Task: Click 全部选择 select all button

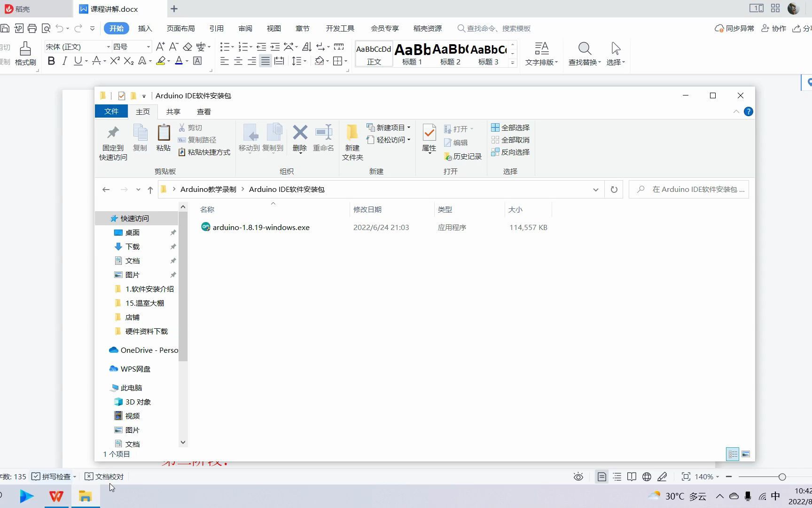Action: [x=510, y=127]
